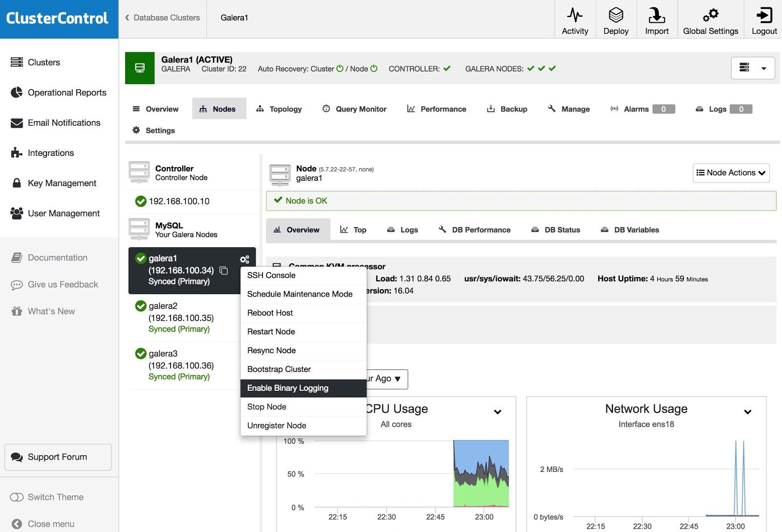Open the Activity panel icon
The height and width of the screenshot is (532, 782).
click(575, 15)
